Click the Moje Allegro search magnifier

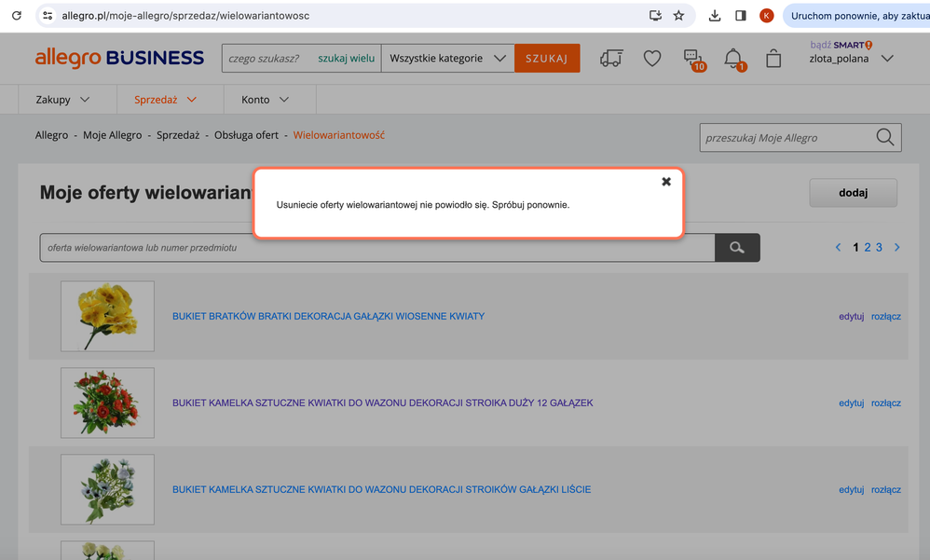pos(884,137)
